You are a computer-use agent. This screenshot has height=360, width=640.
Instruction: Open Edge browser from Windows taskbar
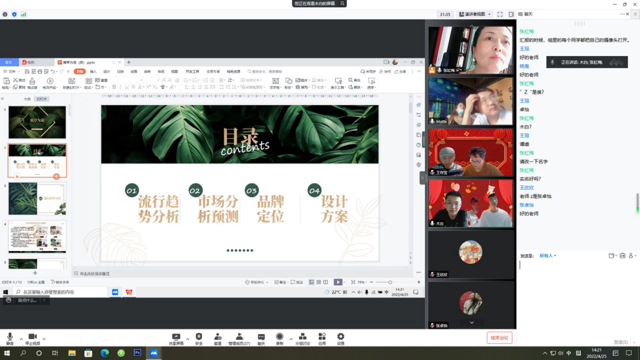coord(104,353)
